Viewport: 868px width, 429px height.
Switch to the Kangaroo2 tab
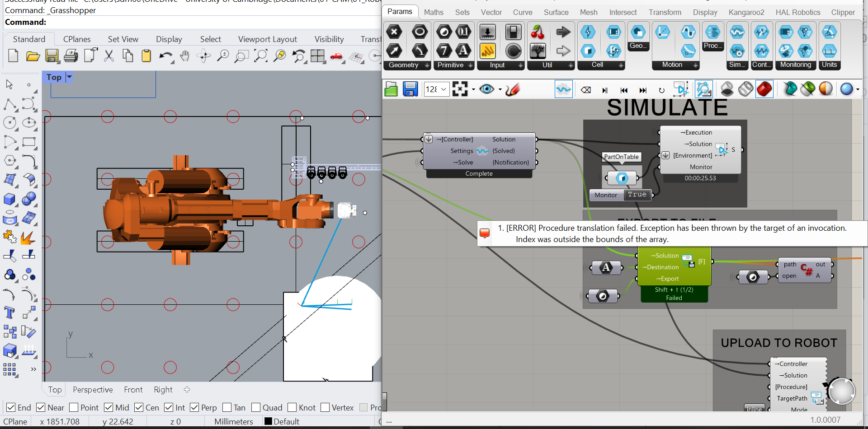[x=746, y=12]
